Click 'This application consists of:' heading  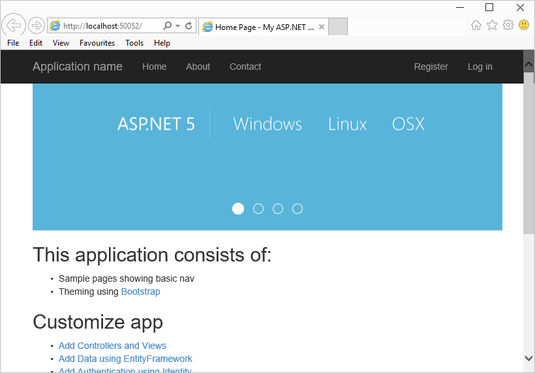click(152, 255)
